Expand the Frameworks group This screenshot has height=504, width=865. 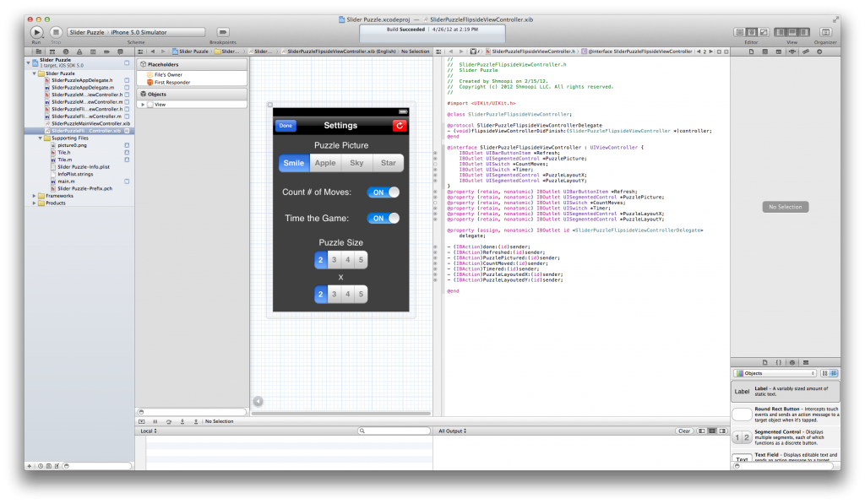[34, 196]
